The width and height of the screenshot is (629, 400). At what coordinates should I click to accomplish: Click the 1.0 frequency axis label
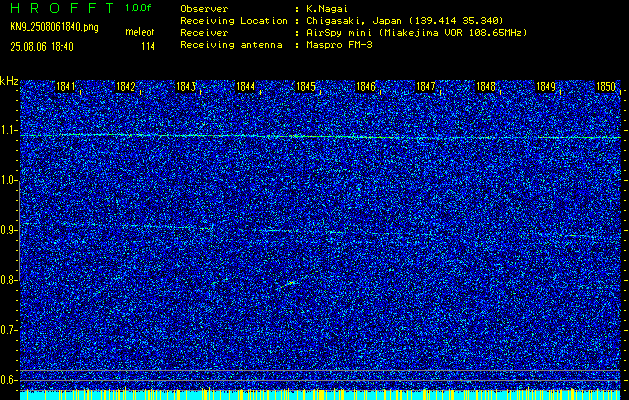click(x=8, y=180)
